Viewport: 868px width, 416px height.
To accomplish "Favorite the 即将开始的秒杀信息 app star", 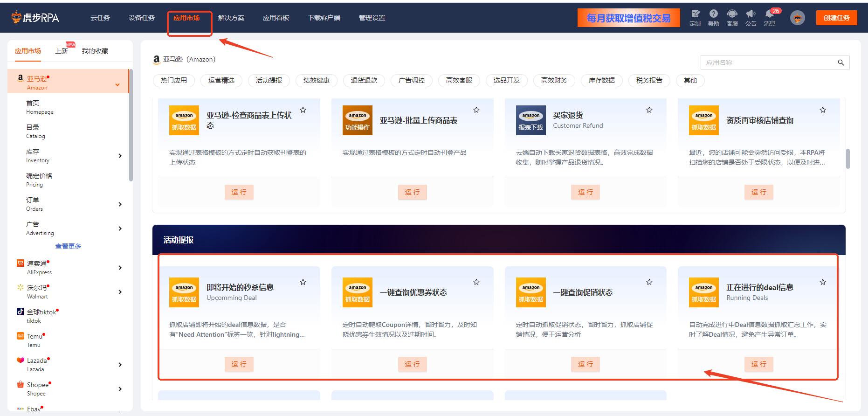I will coord(303,282).
